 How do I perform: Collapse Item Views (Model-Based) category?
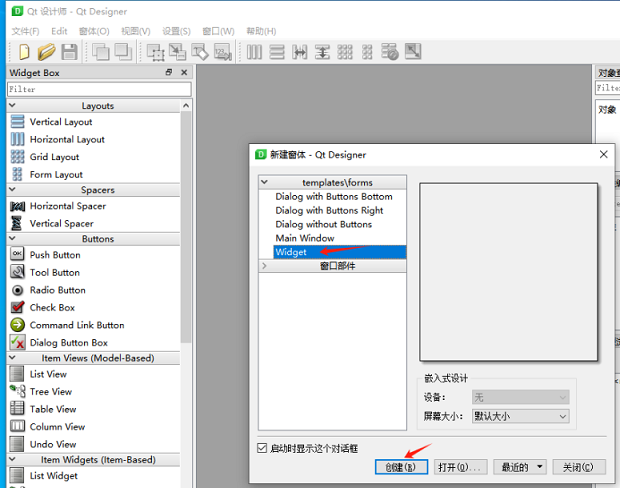click(12, 357)
